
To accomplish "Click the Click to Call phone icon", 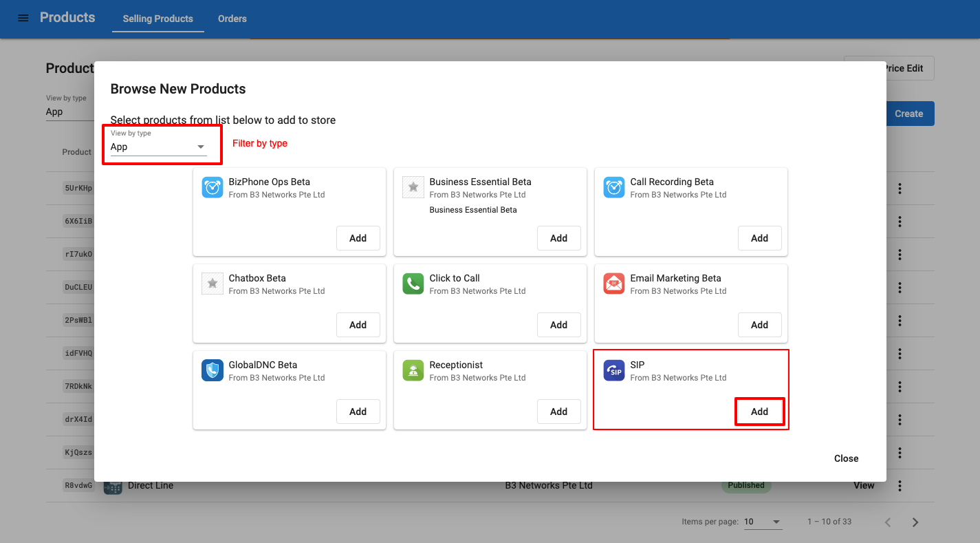I will click(413, 284).
